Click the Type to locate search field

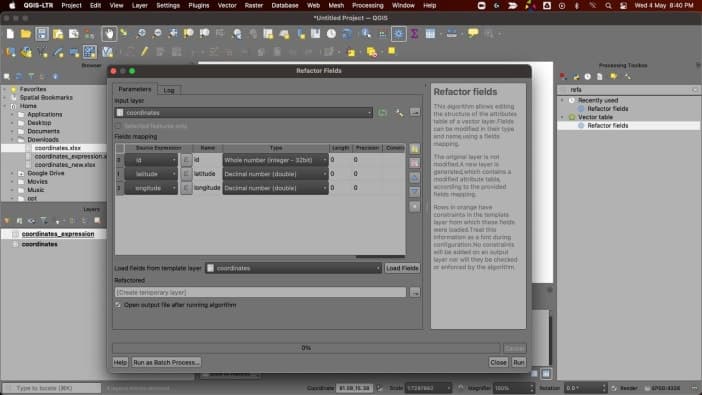pos(51,388)
